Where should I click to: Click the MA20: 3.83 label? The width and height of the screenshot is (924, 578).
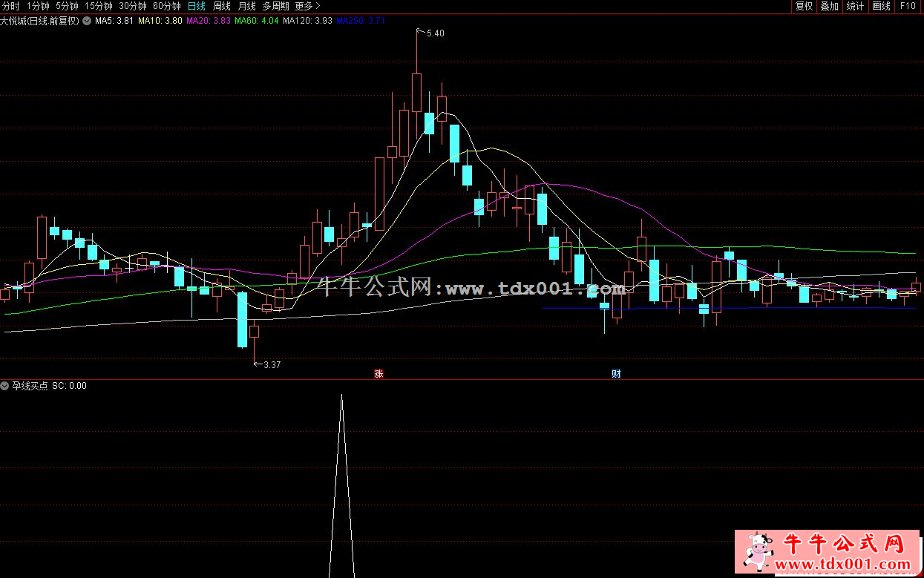click(x=208, y=21)
